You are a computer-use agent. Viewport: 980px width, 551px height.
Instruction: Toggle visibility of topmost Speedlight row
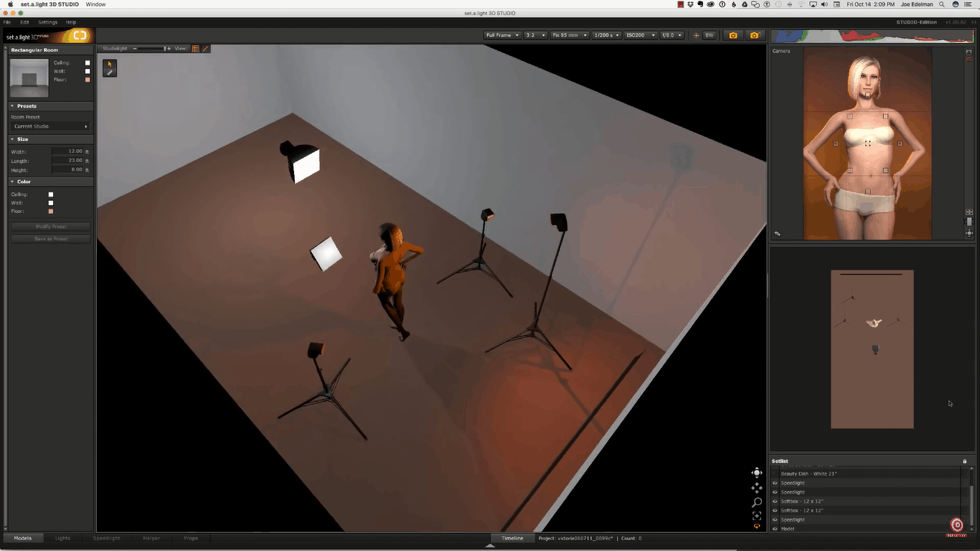pyautogui.click(x=775, y=483)
